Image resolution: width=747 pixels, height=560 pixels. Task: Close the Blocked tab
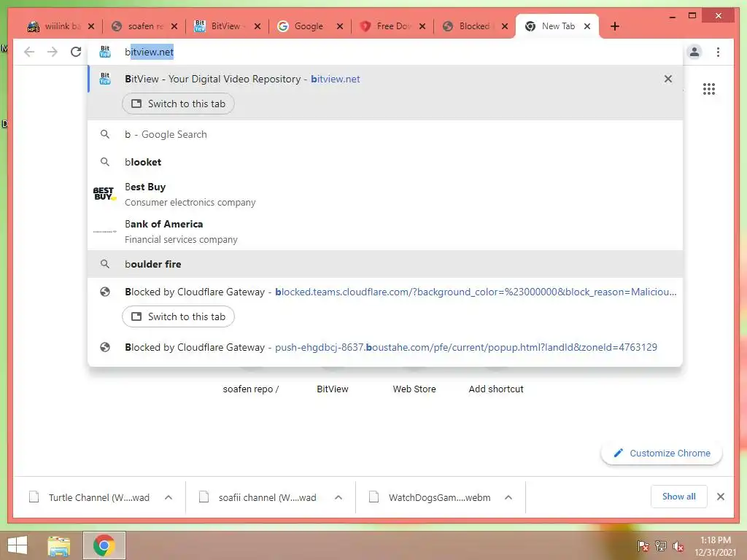(x=505, y=26)
